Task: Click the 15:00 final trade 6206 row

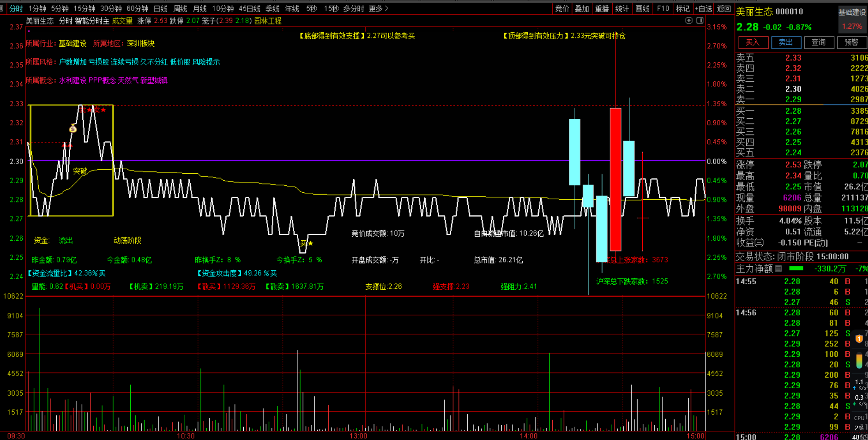Action: (x=802, y=437)
